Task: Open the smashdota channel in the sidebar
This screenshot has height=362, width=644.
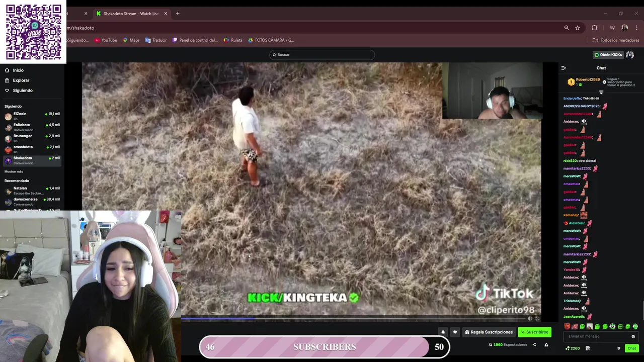Action: (x=32, y=149)
